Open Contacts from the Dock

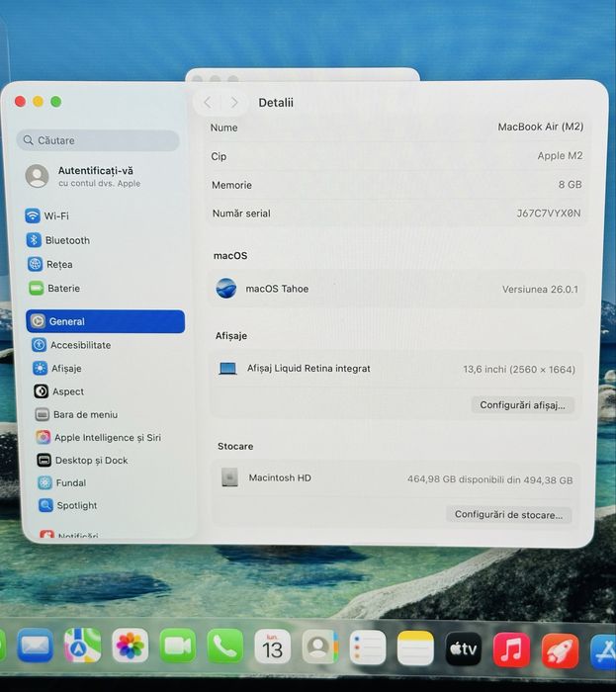coord(320,648)
